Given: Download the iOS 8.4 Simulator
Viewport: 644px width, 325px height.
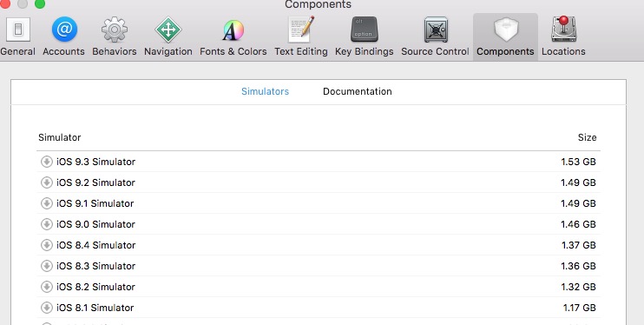Looking at the screenshot, I should point(46,245).
